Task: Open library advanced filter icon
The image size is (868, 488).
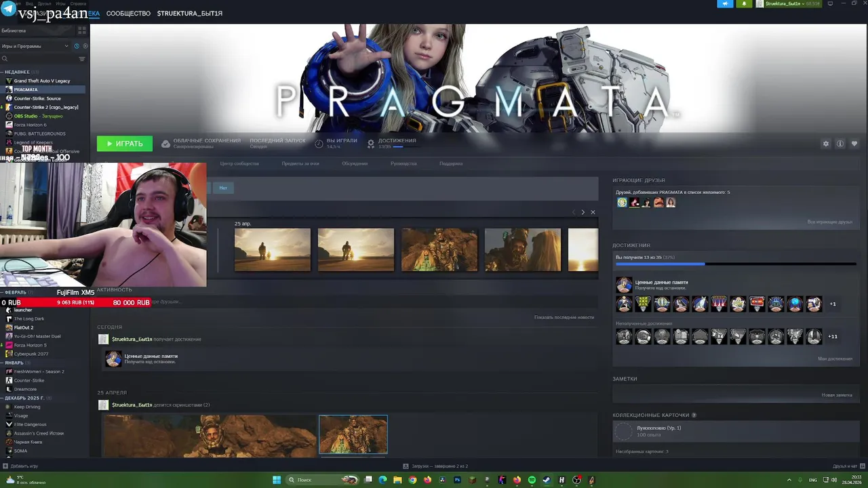Action: pos(82,59)
